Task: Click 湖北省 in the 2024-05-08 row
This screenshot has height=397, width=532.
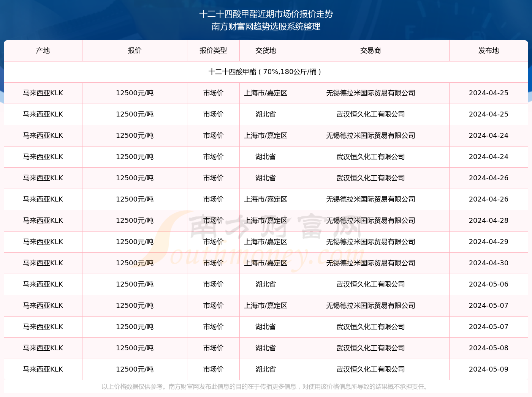Action: tap(266, 348)
